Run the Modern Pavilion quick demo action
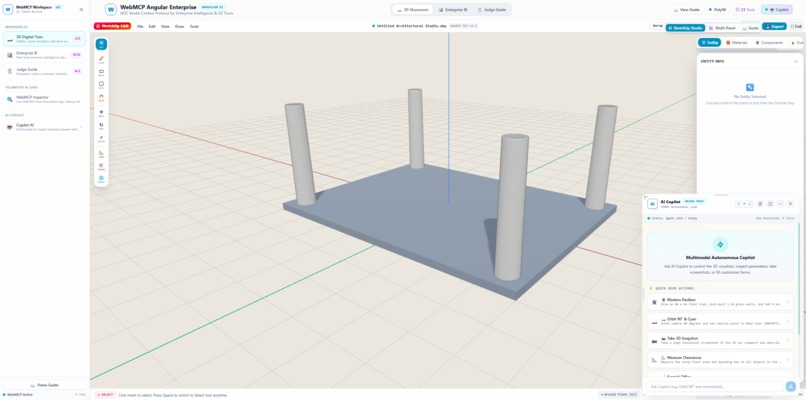 pos(720,302)
